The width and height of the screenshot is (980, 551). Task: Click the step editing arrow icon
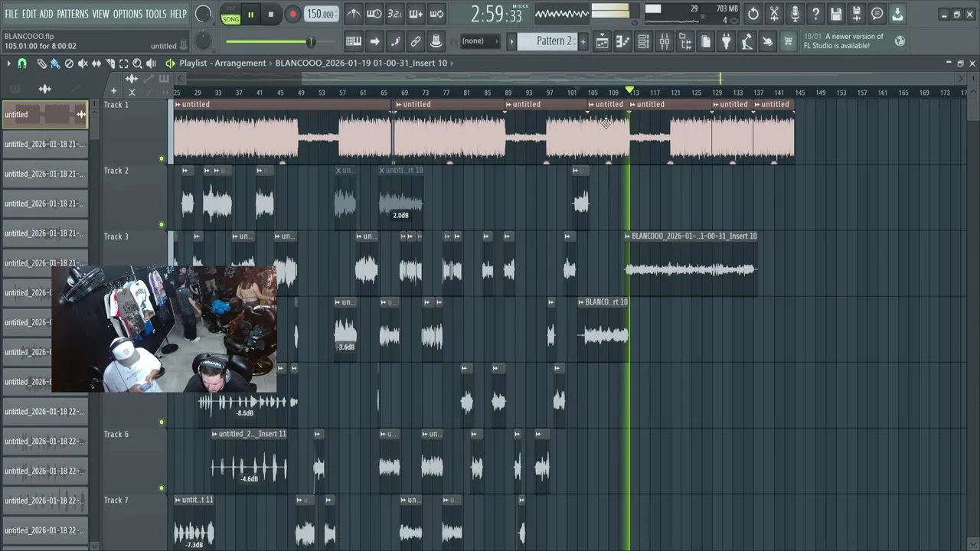tap(374, 41)
